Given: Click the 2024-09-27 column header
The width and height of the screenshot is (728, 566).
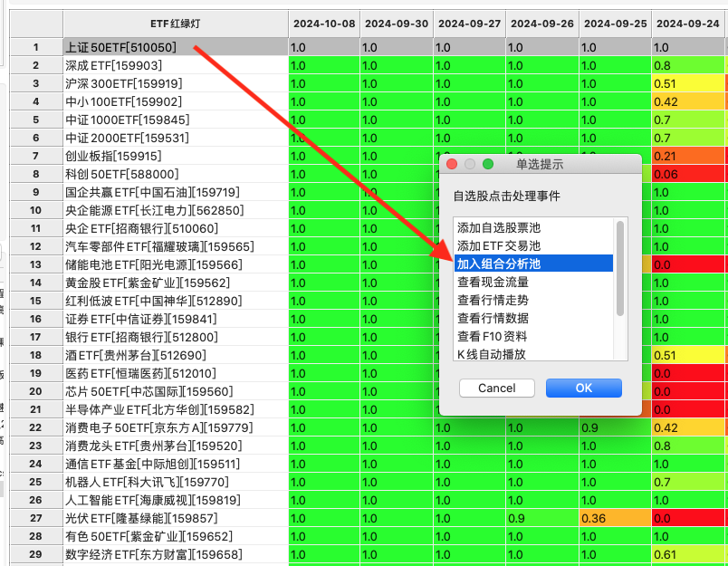Looking at the screenshot, I should click(469, 24).
